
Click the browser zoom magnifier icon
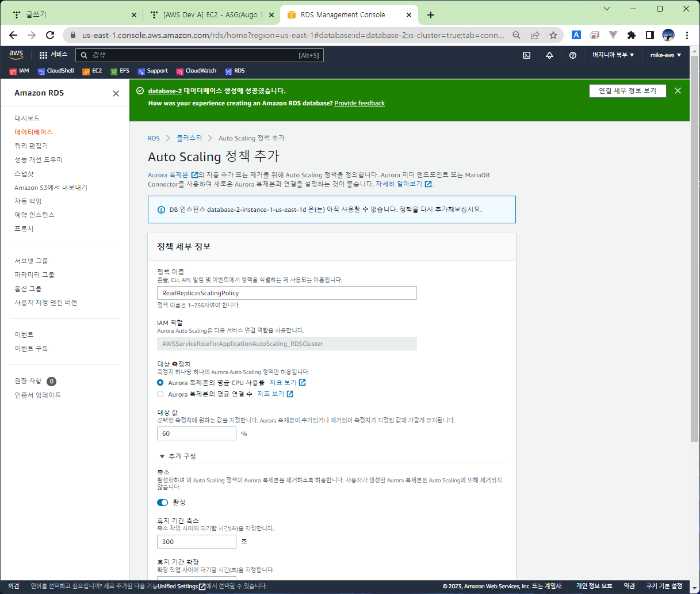(517, 35)
